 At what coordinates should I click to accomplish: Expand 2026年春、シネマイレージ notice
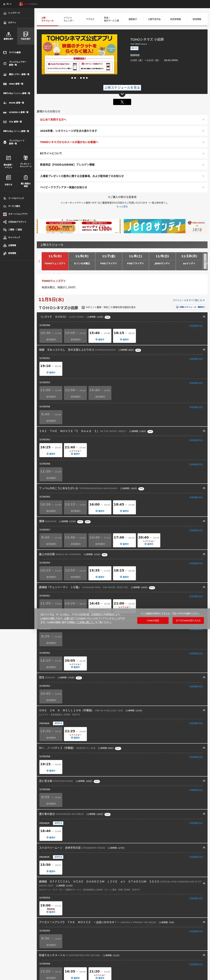pos(122,131)
